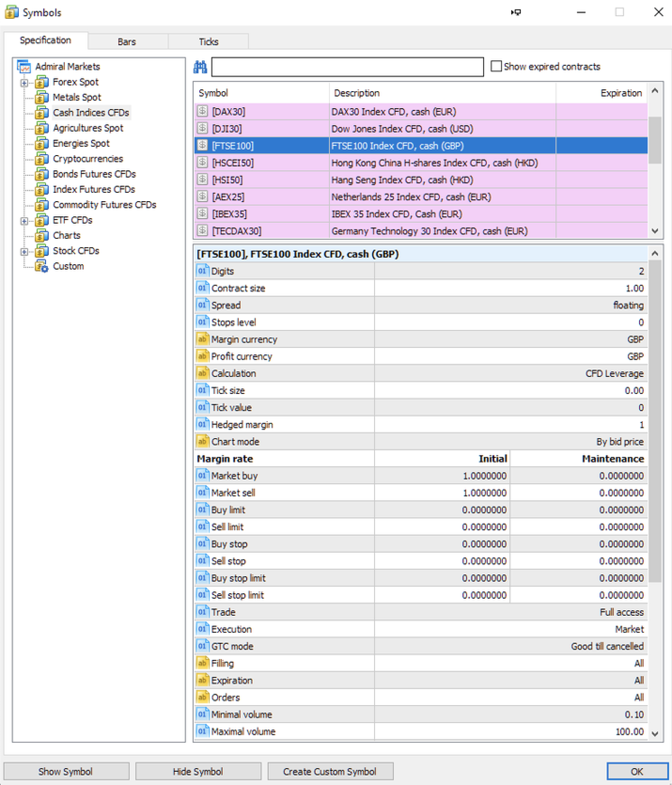The height and width of the screenshot is (785, 672).
Task: Click the Index Futures CFDs folder icon
Action: tap(42, 190)
